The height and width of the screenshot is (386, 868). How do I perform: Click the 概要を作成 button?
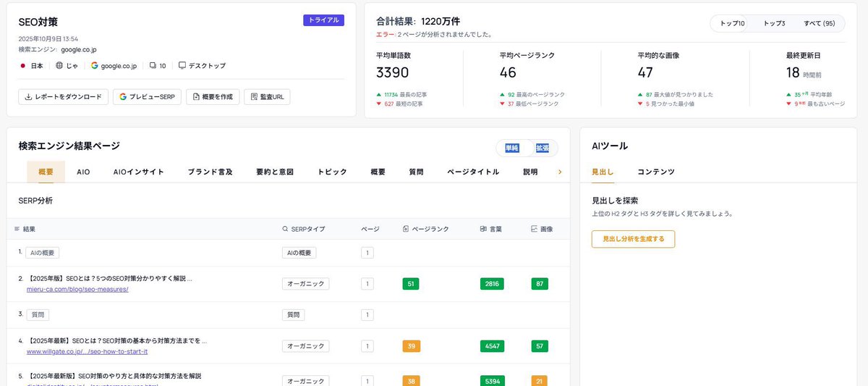[x=213, y=96]
